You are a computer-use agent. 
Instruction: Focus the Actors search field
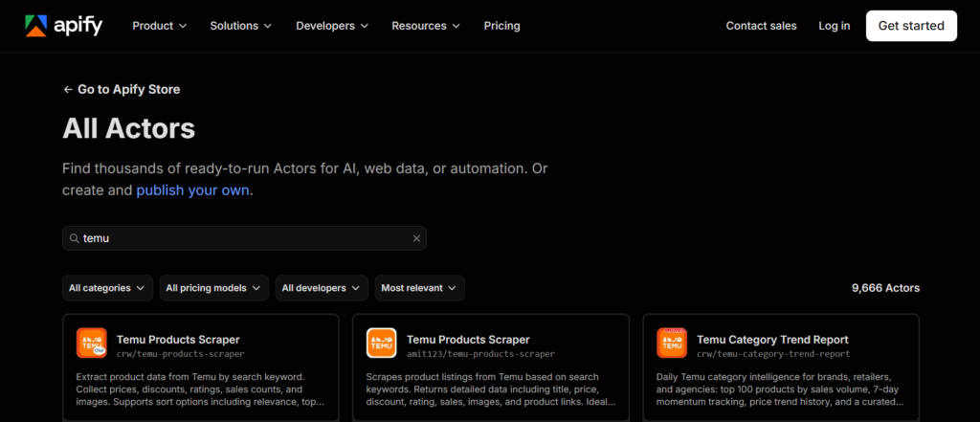(x=244, y=238)
